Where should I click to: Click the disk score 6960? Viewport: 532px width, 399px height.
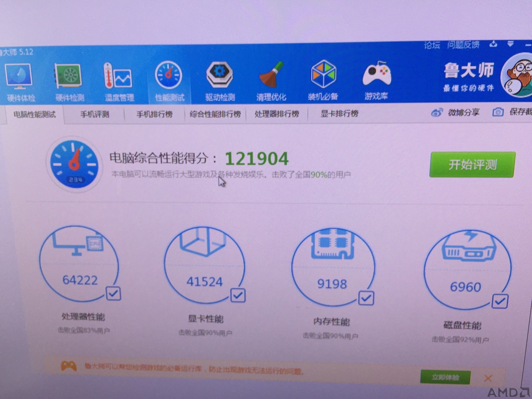point(465,287)
